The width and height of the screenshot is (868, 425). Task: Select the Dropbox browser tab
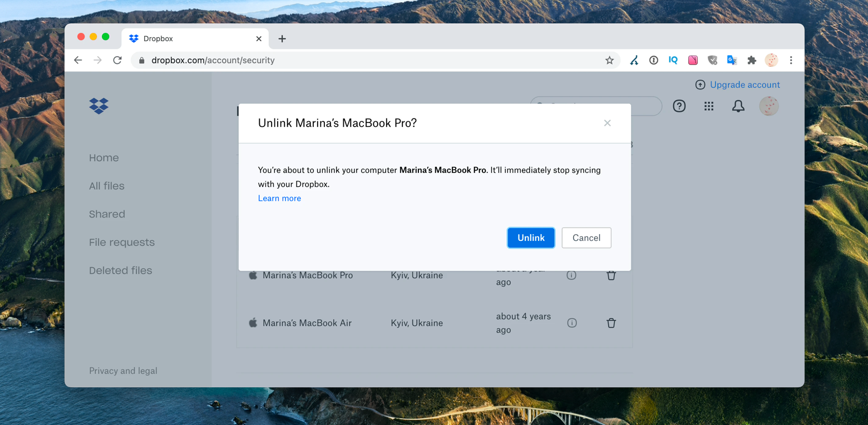point(195,38)
